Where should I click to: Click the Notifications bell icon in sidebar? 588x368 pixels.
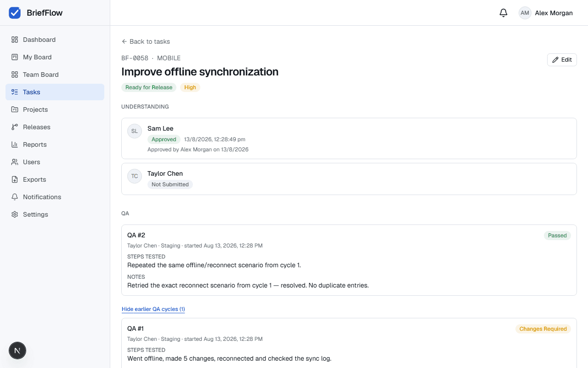(15, 197)
